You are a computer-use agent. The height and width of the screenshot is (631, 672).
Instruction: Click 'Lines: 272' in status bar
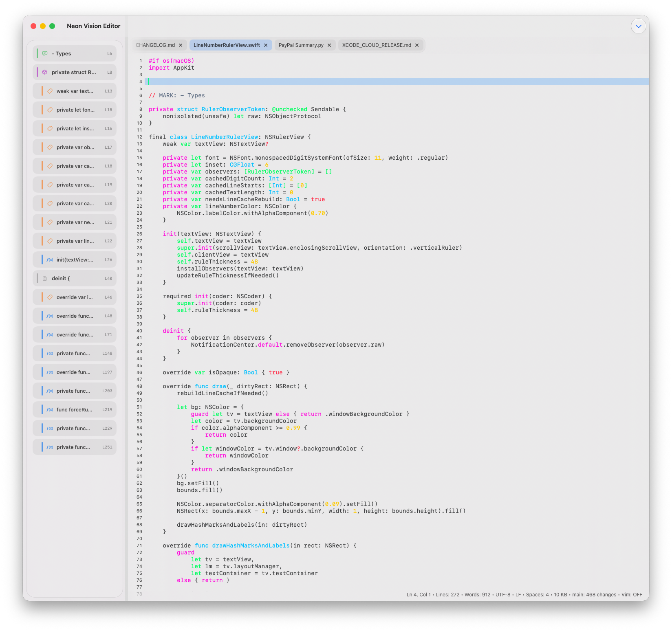tap(448, 595)
